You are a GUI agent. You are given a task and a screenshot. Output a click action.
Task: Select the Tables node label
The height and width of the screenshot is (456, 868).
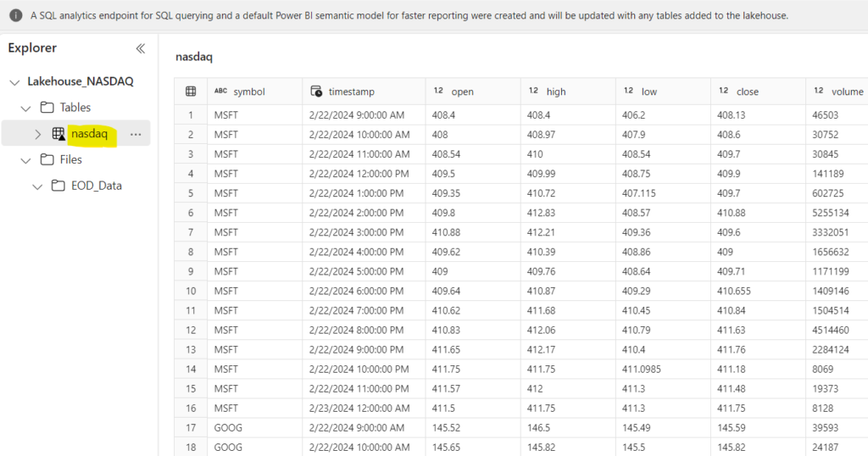click(75, 108)
